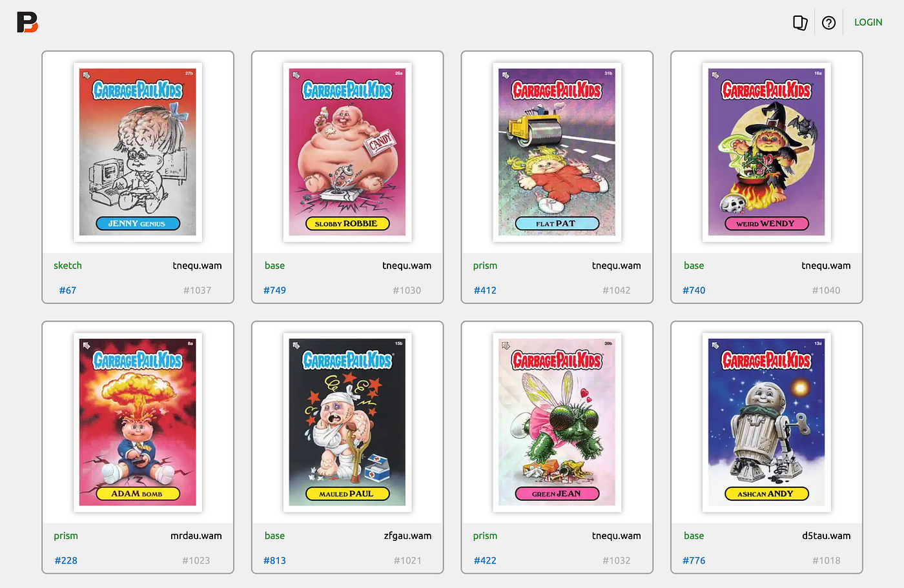Viewport: 904px width, 588px height.
Task: View the Mauled Paul card thumbnail
Action: click(x=347, y=422)
